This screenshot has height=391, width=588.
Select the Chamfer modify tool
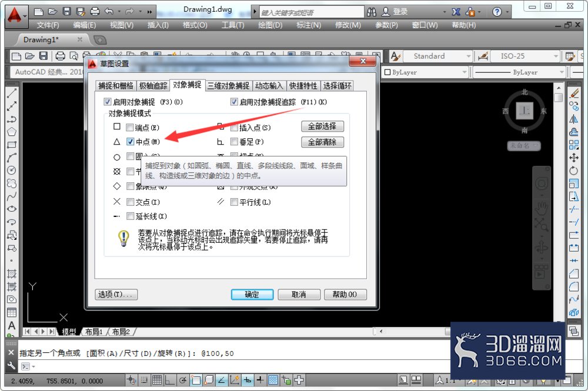point(574,273)
